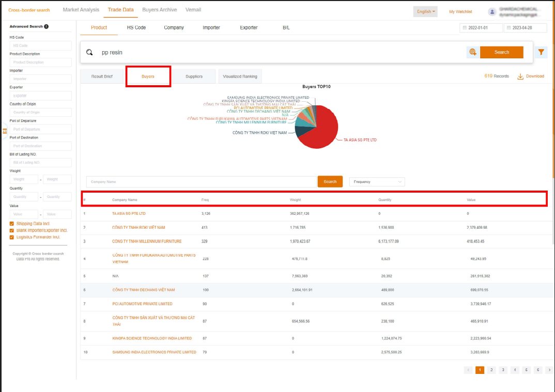Viewport: 555px width, 392px height.
Task: Click the magnifier icon in search bar
Action: click(x=89, y=52)
